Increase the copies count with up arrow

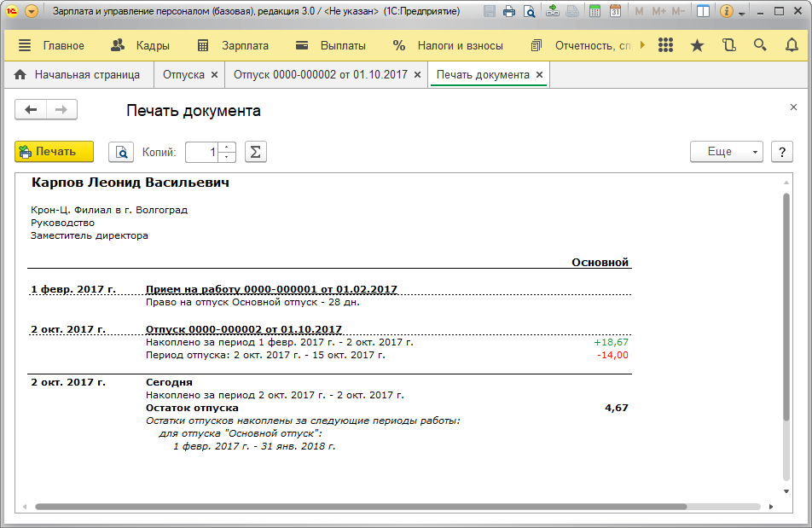coord(227,147)
